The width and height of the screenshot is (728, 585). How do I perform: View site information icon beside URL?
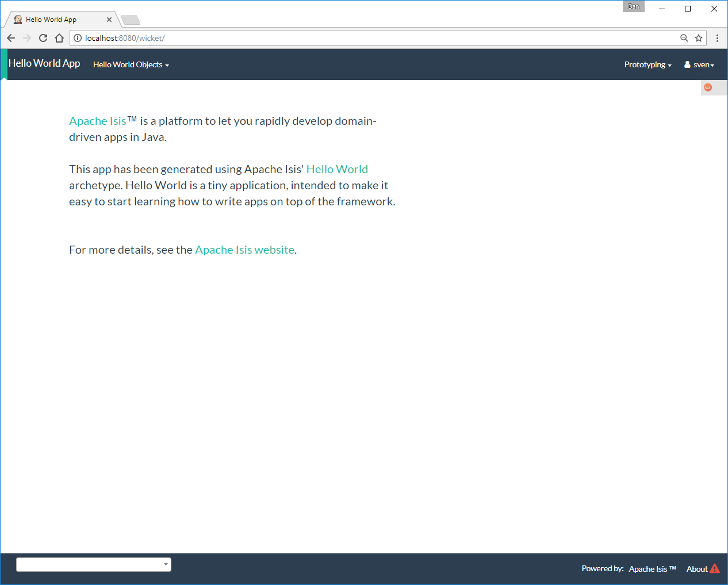pos(78,38)
